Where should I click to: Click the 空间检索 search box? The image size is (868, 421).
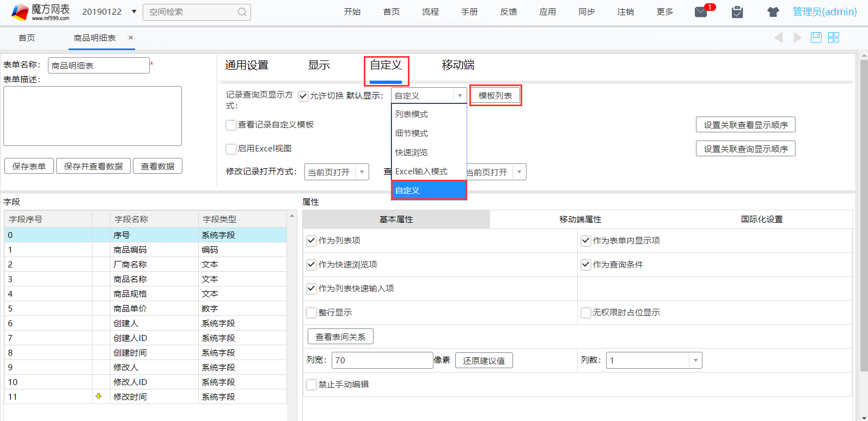(x=197, y=12)
